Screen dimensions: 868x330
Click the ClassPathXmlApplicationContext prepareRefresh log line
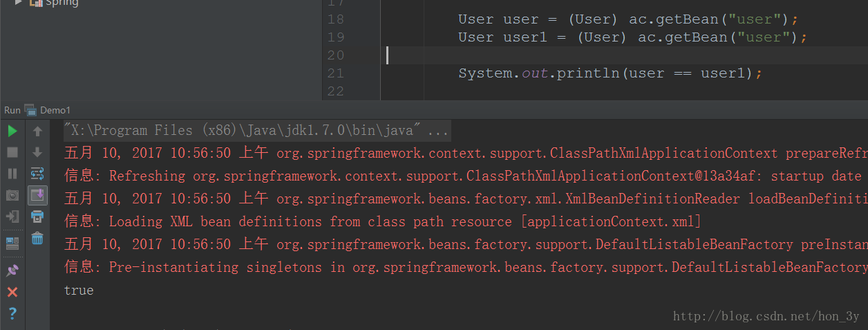coord(466,154)
